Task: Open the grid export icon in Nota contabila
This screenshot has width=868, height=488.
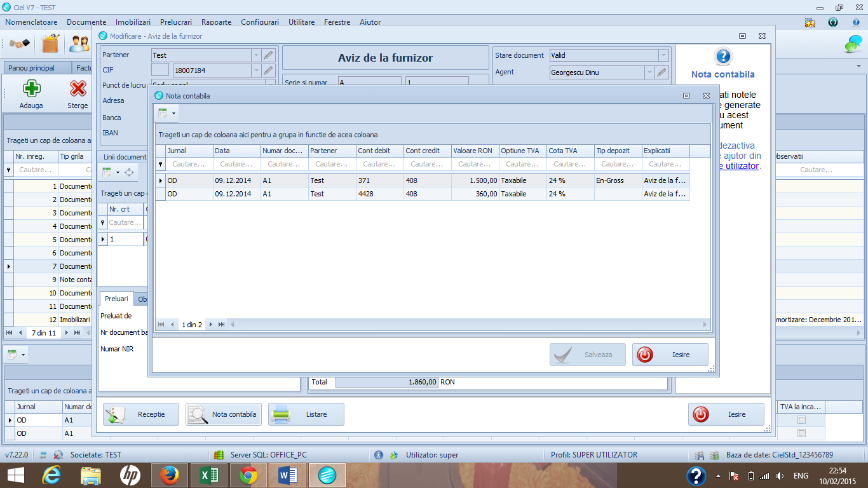Action: click(x=166, y=114)
